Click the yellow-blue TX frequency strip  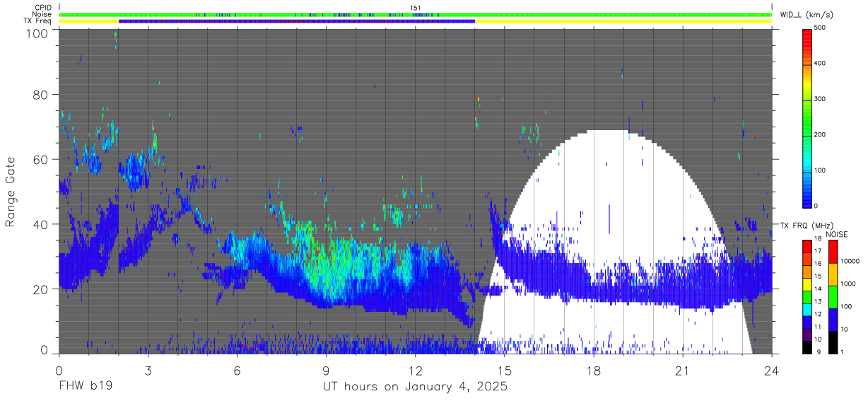[x=416, y=21]
